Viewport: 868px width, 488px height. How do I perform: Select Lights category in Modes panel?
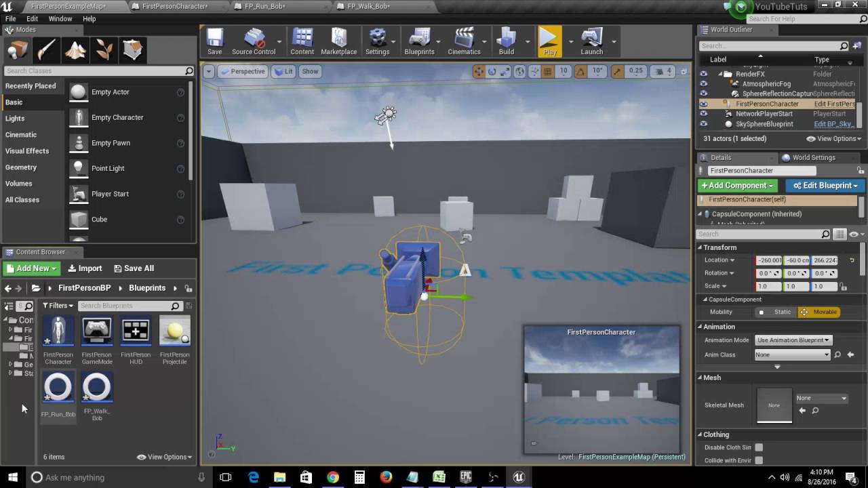15,119
